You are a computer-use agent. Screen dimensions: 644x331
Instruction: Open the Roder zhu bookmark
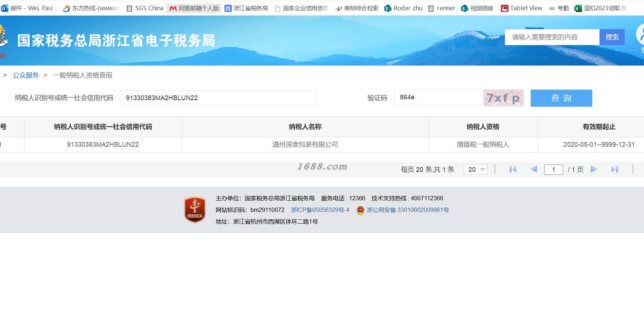tap(403, 8)
